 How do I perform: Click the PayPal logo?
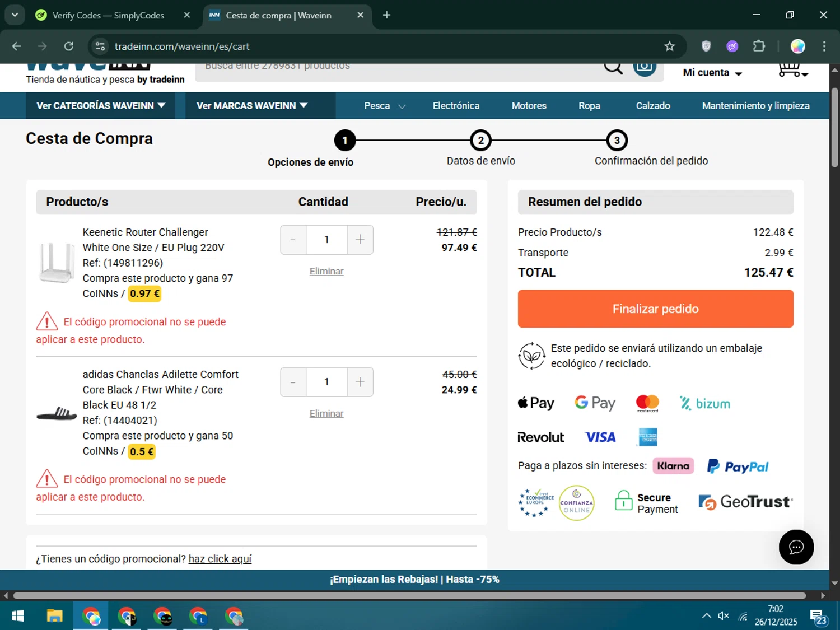[738, 466]
